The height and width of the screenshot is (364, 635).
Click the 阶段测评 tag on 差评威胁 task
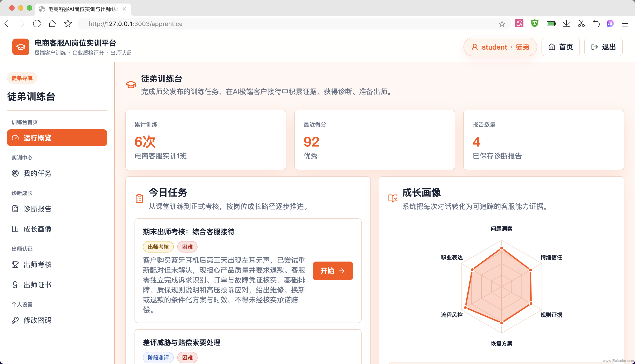click(x=158, y=358)
